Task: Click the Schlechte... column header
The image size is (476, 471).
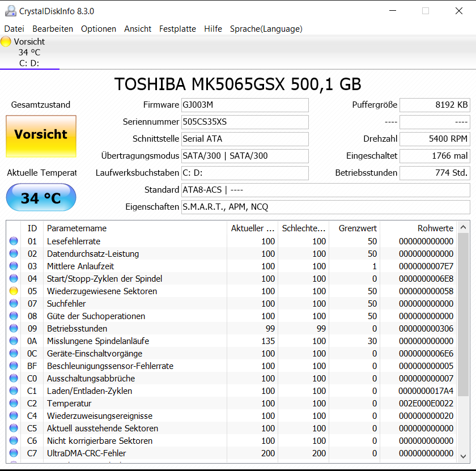Action: [304, 228]
